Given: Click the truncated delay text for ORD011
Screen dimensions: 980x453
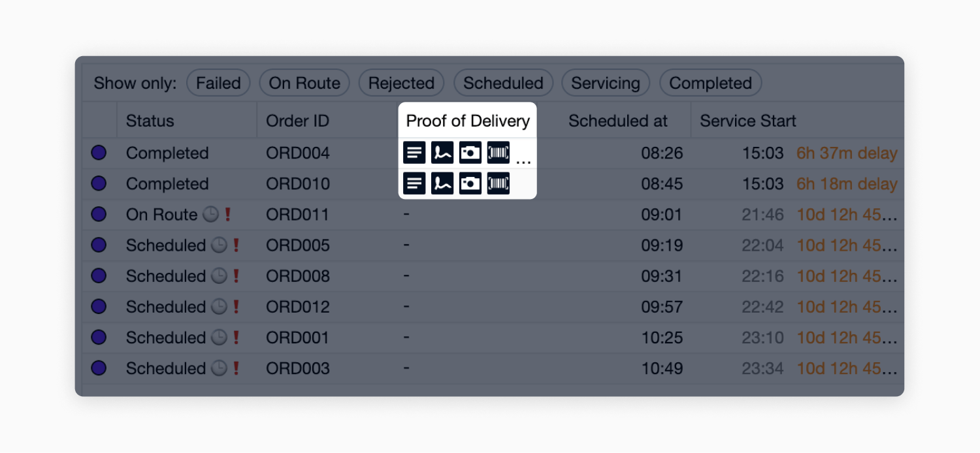Looking at the screenshot, I should tap(847, 214).
